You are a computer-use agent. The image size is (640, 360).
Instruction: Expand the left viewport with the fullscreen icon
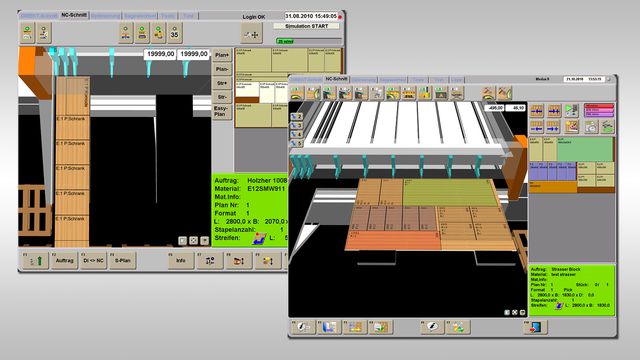(193, 240)
